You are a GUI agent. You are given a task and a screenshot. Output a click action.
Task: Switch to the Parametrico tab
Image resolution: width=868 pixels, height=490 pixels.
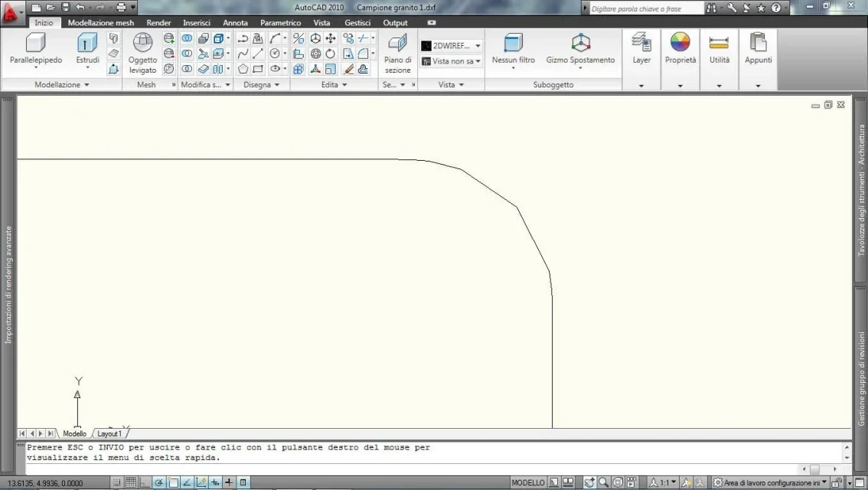[x=281, y=23]
